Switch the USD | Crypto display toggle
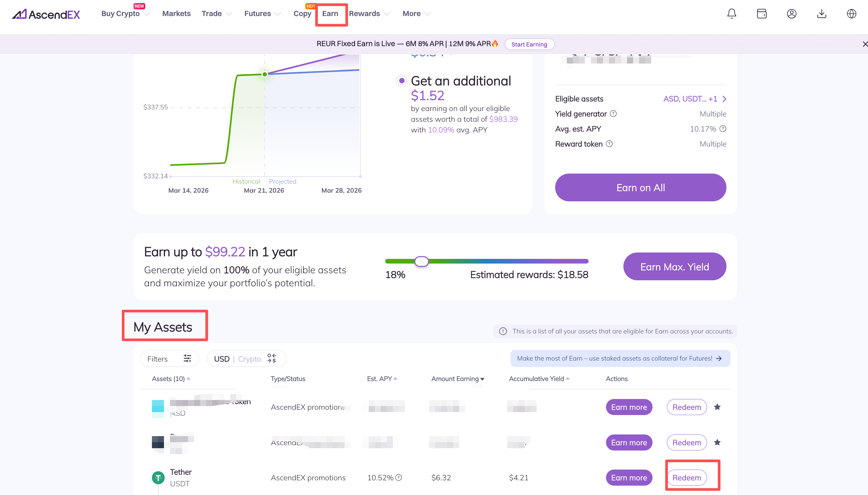The height and width of the screenshot is (495, 868). (x=246, y=359)
